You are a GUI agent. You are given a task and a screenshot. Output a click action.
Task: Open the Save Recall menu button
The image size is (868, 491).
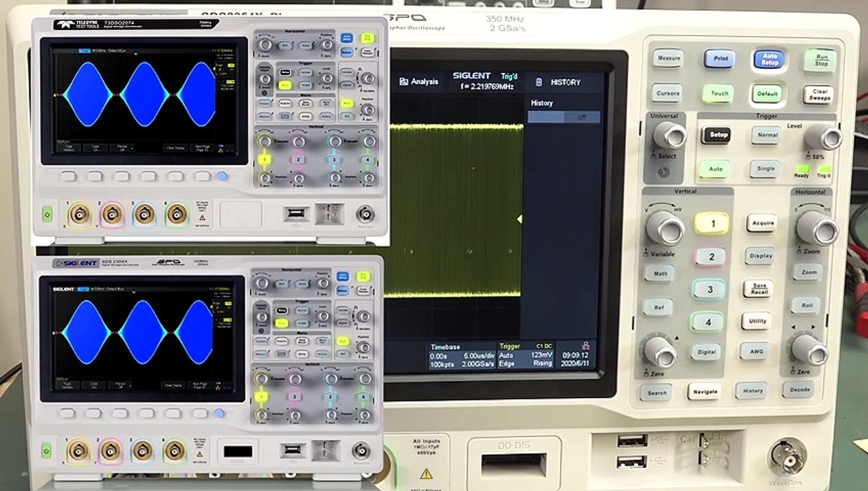[757, 289]
